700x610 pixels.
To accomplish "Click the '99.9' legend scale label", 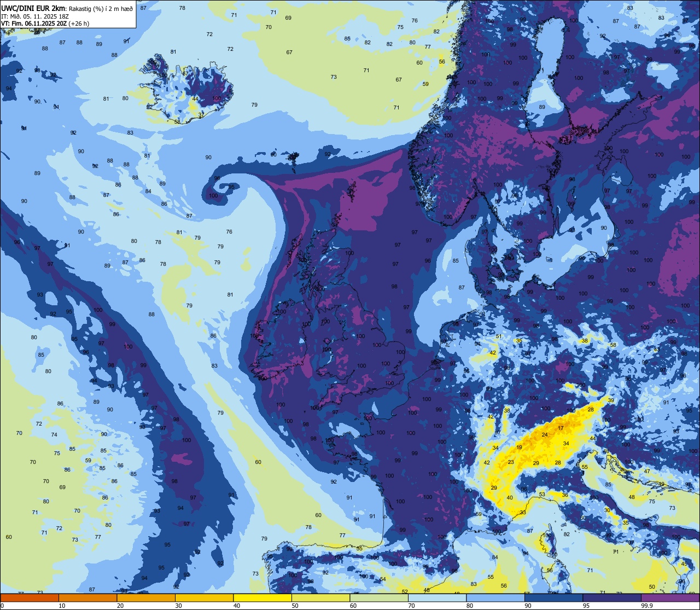I will pyautogui.click(x=647, y=606).
